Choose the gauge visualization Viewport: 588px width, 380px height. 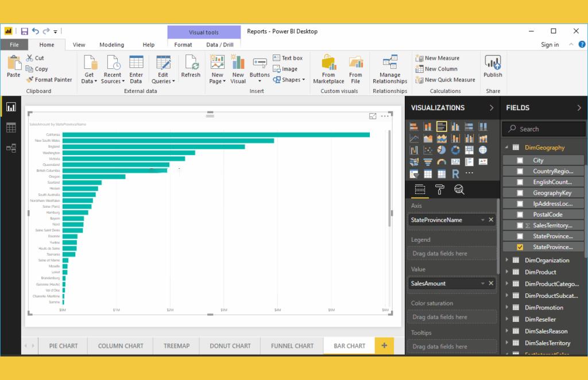pos(442,162)
